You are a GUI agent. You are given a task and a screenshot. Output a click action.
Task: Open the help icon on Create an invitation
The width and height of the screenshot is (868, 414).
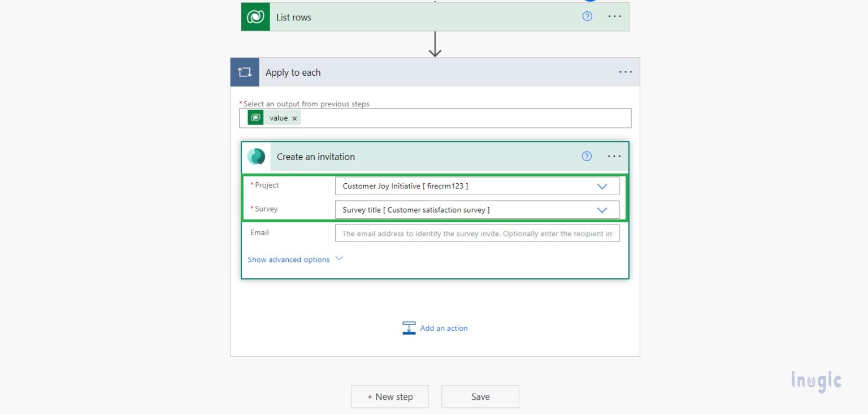point(587,157)
